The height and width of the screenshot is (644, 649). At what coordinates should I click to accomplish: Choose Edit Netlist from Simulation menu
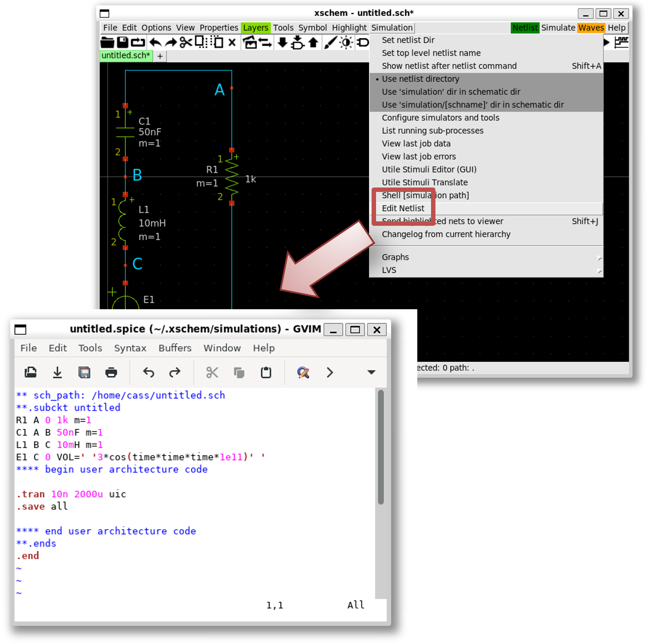coord(403,208)
